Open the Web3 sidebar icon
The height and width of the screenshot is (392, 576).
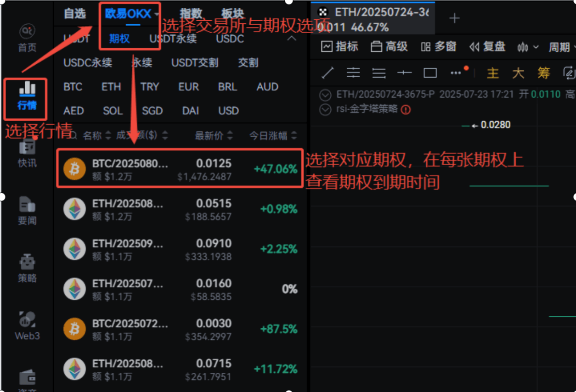tap(27, 326)
